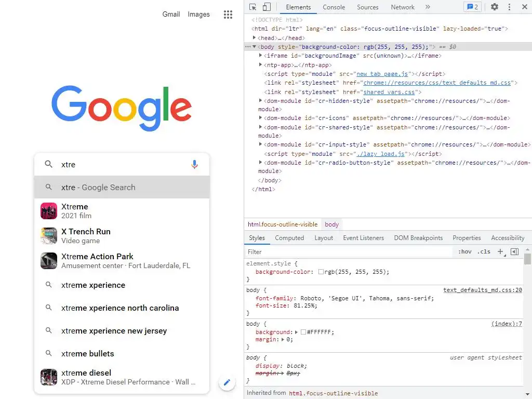Open the Images link
Viewport: 532px width, 399px height.
coord(198,14)
